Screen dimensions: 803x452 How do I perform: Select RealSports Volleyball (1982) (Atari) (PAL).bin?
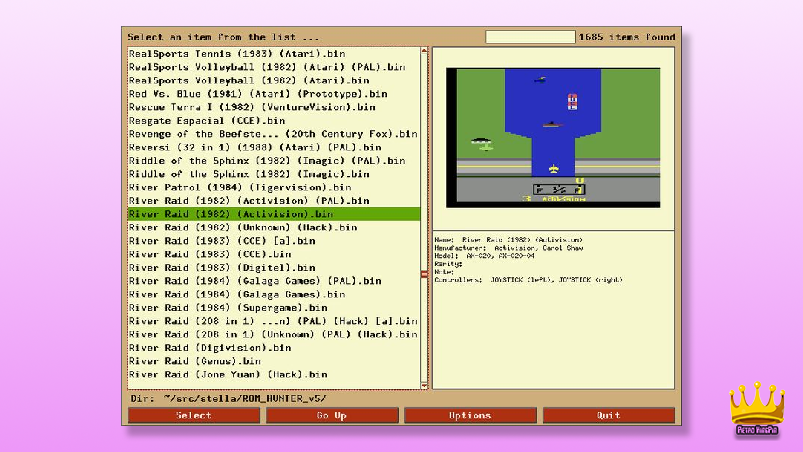point(274,67)
